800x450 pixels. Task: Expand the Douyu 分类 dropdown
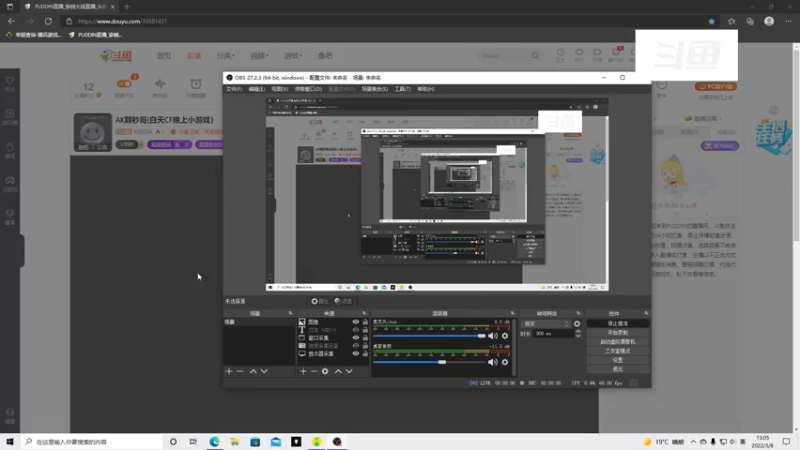click(x=225, y=56)
